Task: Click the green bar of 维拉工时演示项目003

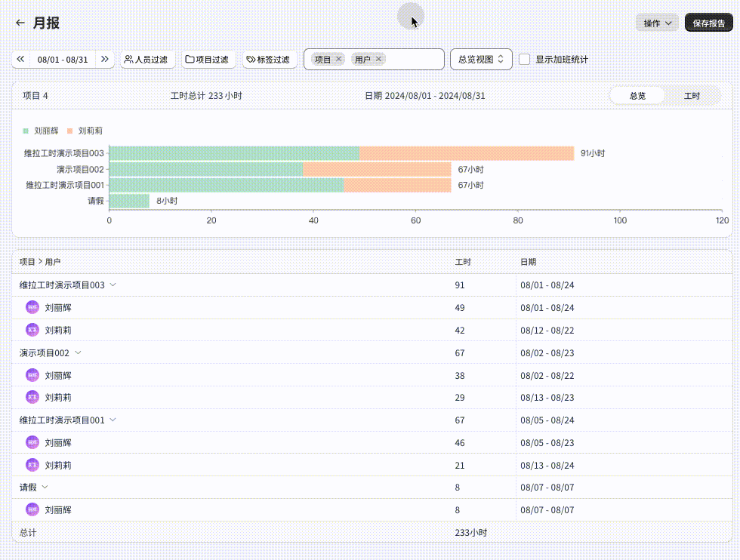Action: tap(234, 153)
